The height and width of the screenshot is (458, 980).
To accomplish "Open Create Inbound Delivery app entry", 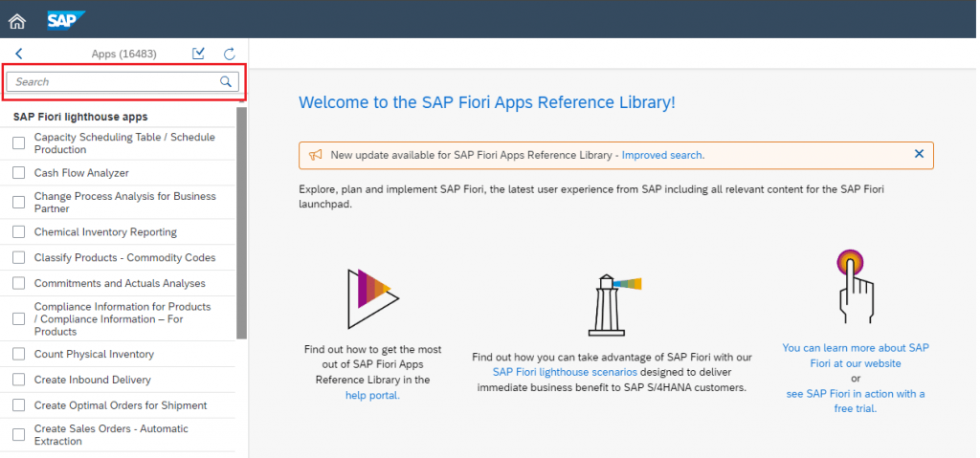I will (93, 380).
